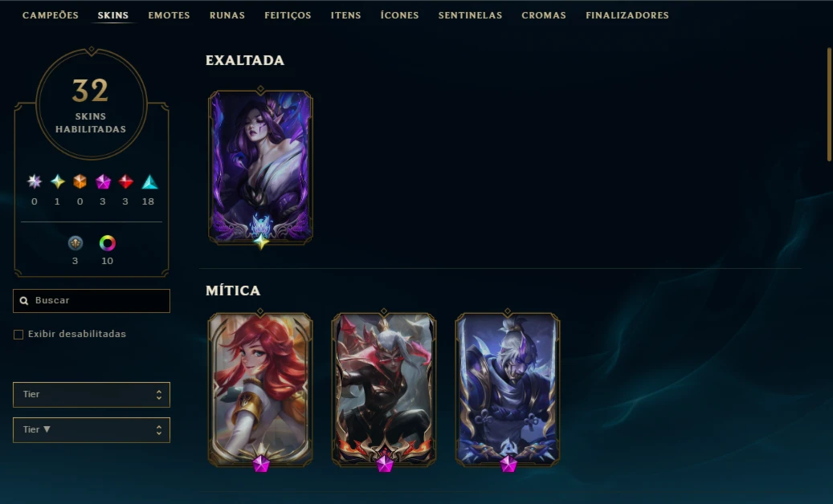The height and width of the screenshot is (504, 833).
Task: Enable the Exibir desabilitadas checkbox
Action: point(18,335)
